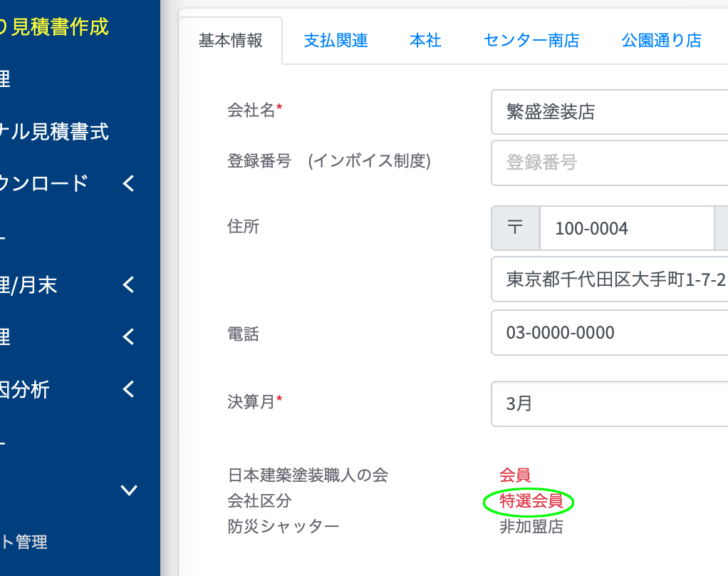Expand the 月末 sidebar menu chevron
Viewport: 728px width, 576px height.
point(129,284)
